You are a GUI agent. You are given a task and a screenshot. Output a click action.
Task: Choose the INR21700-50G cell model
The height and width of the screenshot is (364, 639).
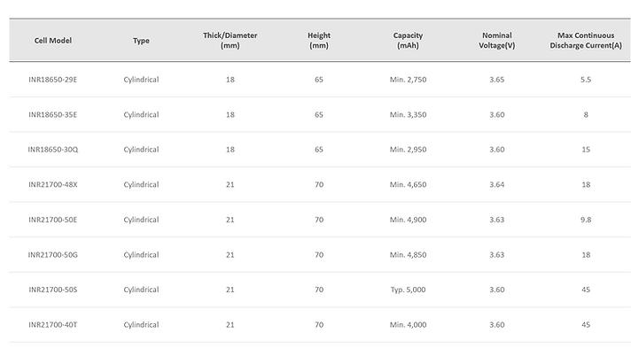click(53, 254)
